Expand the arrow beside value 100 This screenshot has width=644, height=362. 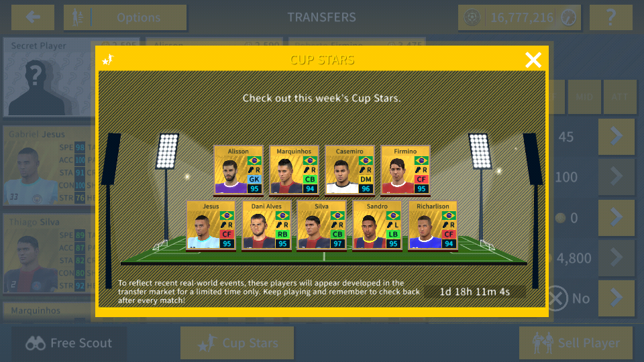point(616,177)
